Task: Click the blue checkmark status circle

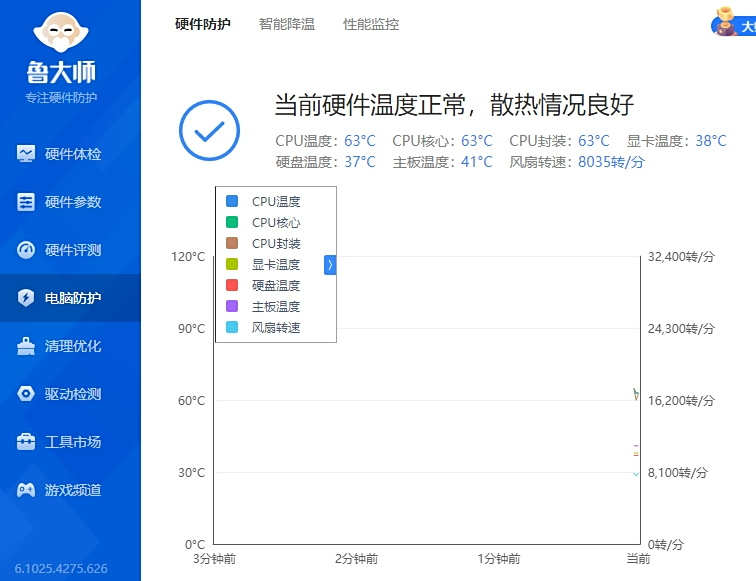Action: click(x=209, y=131)
